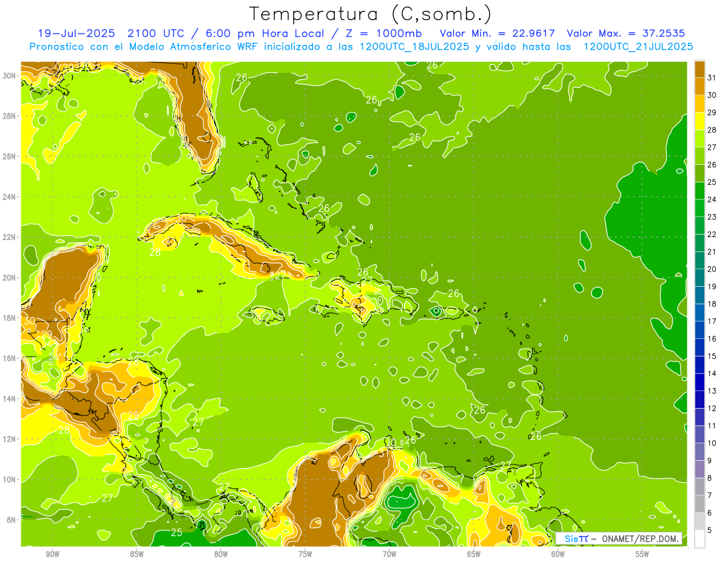Click the 55W longitude label
This screenshot has width=728, height=562.
[642, 554]
